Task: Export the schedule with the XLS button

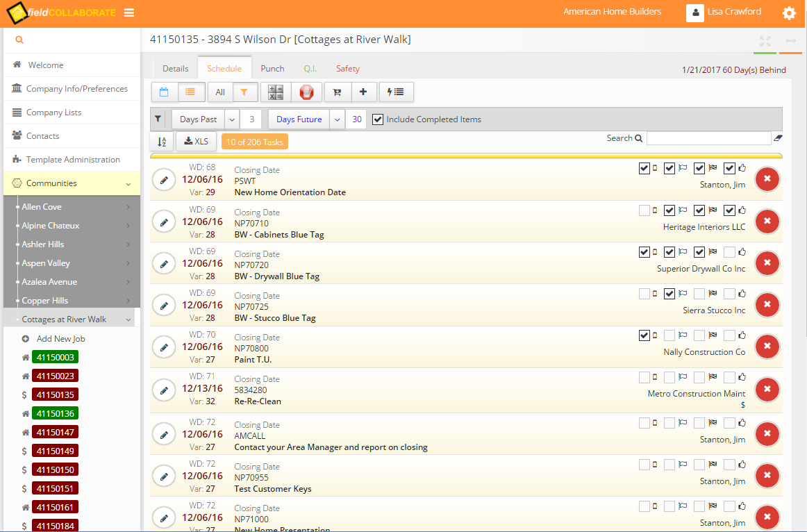Action: 195,141
